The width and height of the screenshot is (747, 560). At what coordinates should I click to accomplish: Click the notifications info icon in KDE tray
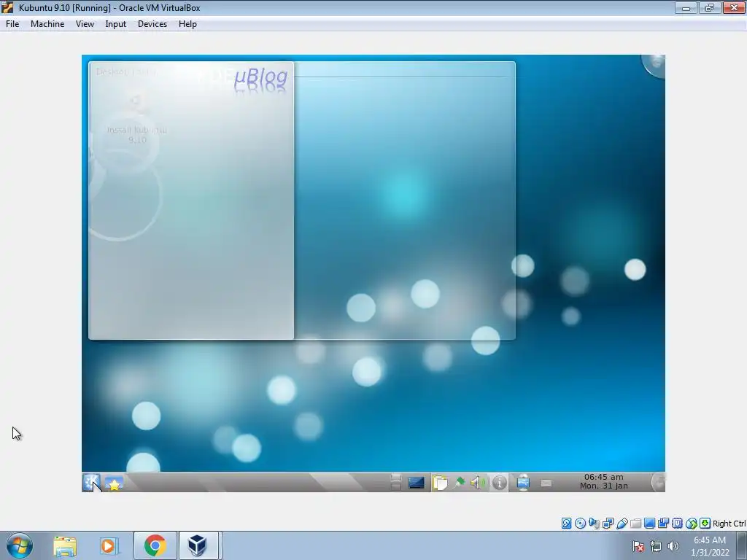[x=499, y=483]
